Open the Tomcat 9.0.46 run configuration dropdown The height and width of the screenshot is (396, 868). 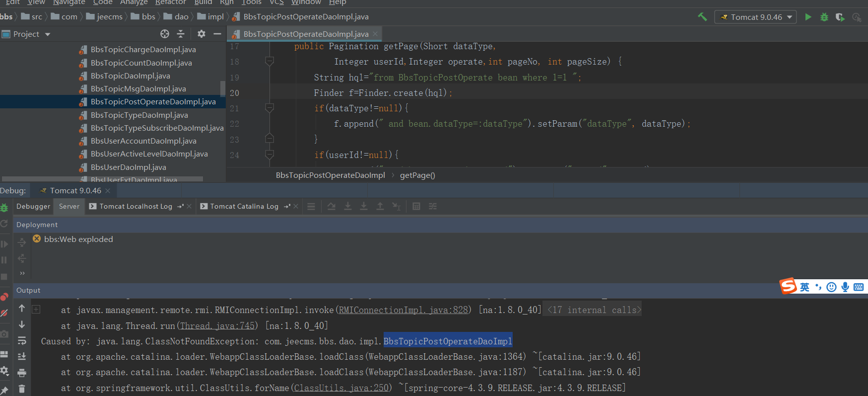pyautogui.click(x=755, y=17)
